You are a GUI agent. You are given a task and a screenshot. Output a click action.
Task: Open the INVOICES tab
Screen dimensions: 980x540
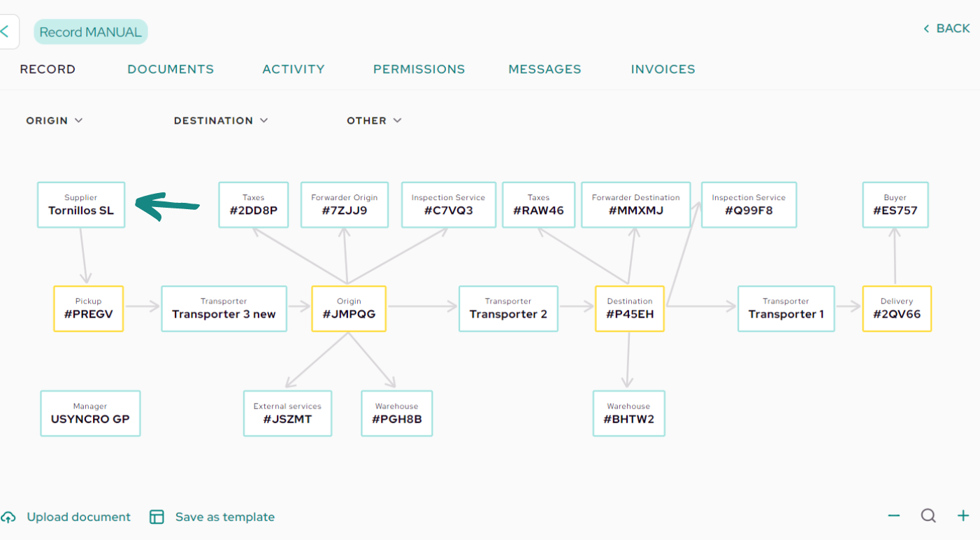point(663,69)
